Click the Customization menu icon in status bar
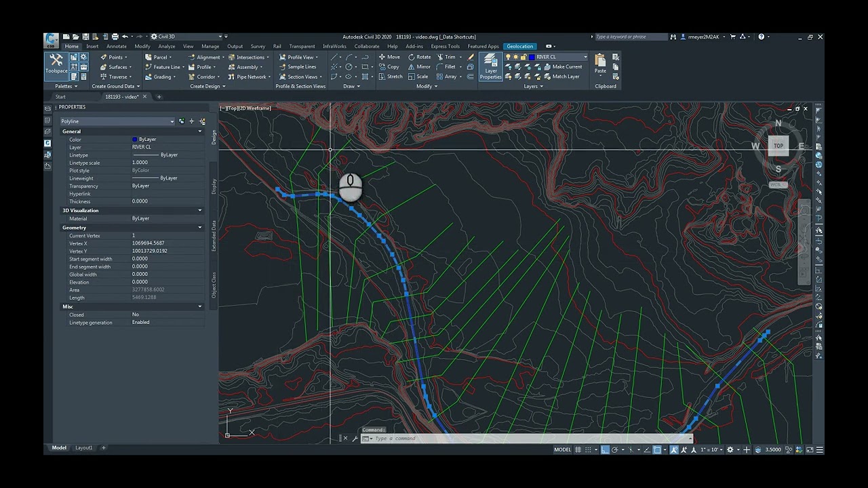Viewport: 868px width, 488px height. (819, 449)
